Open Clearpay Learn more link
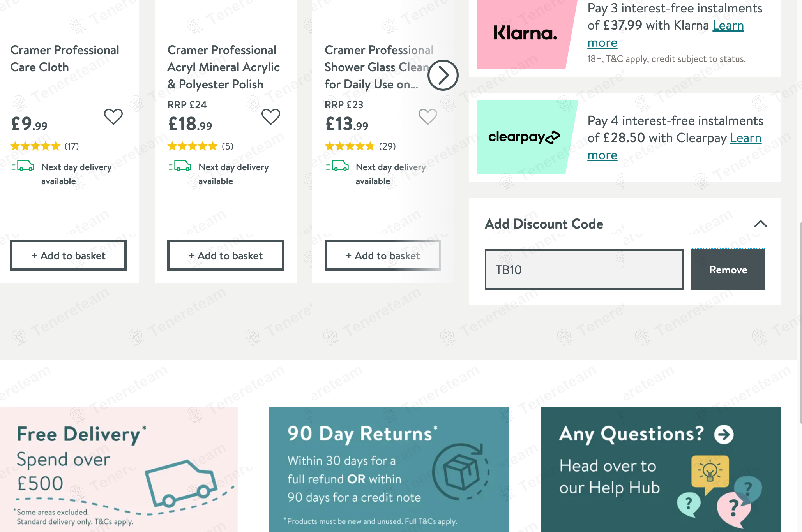The width and height of the screenshot is (802, 532). click(x=745, y=138)
